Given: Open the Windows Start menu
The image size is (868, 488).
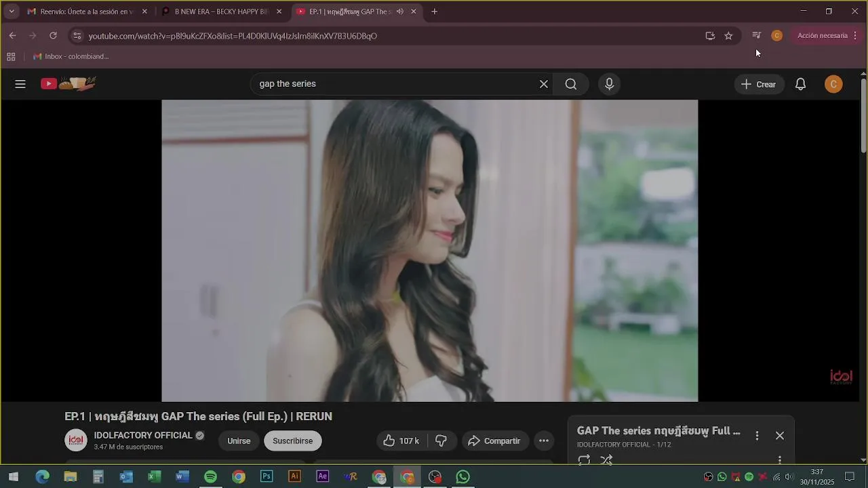Looking at the screenshot, I should click(14, 477).
